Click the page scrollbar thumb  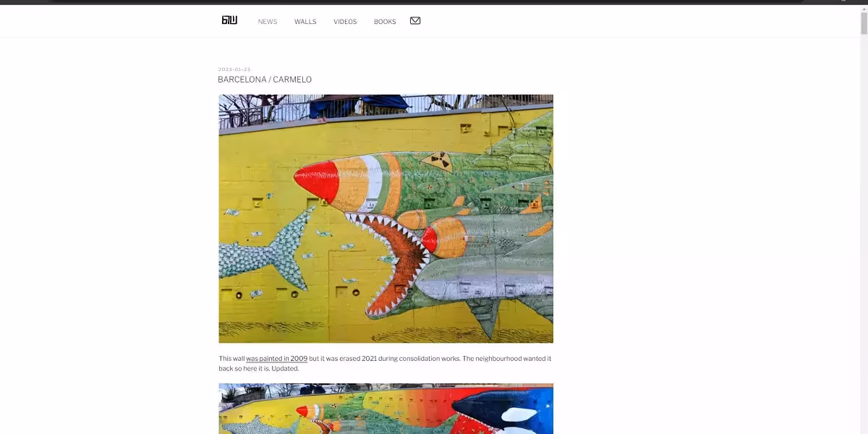864,22
